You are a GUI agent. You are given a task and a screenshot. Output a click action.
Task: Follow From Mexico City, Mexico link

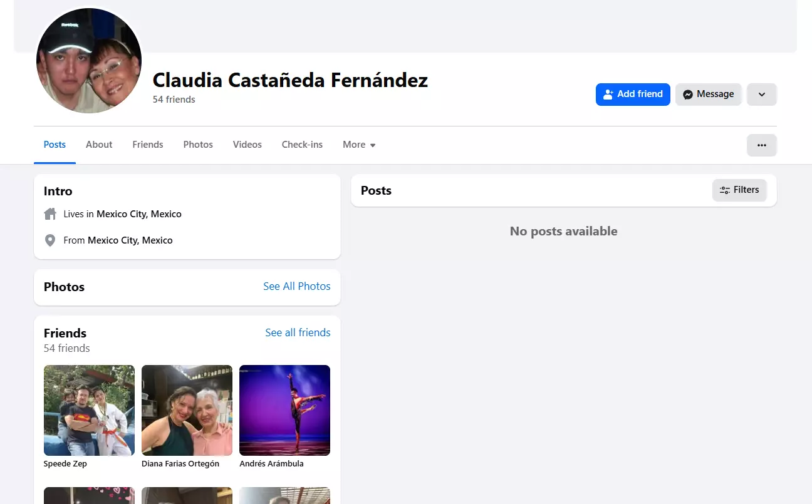[x=130, y=240]
